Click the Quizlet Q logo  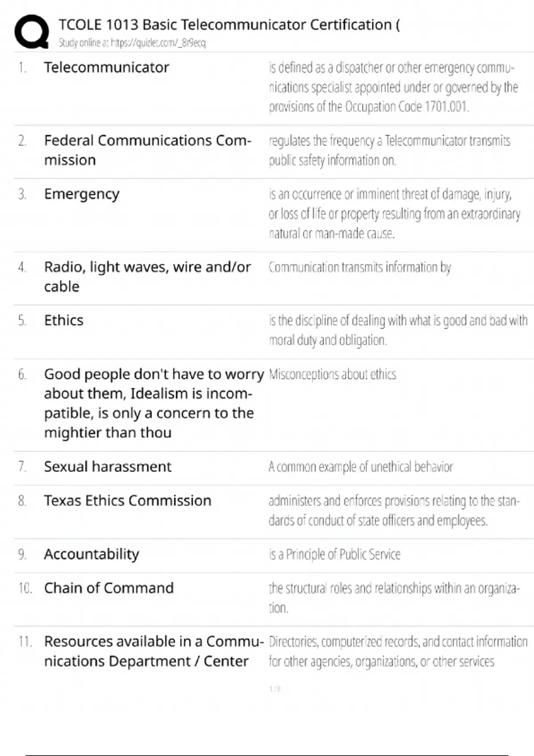pyautogui.click(x=32, y=31)
